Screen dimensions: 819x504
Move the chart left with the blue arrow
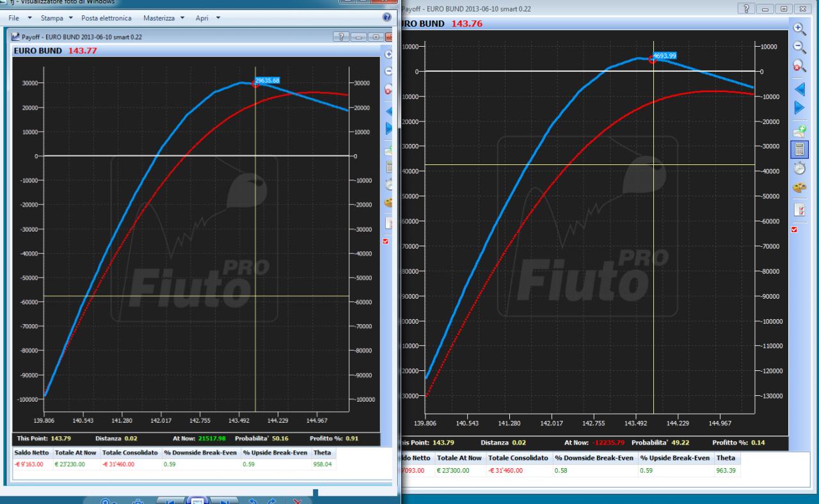click(799, 90)
